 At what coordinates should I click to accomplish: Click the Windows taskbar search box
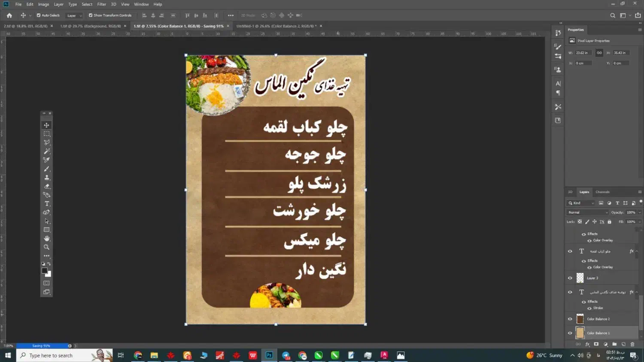coord(64,355)
